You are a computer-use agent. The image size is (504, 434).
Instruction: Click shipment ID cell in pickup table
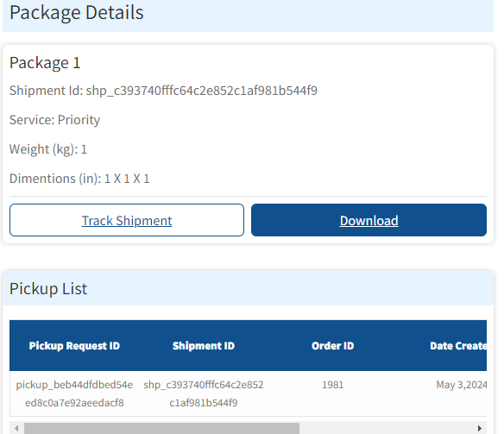(204, 393)
